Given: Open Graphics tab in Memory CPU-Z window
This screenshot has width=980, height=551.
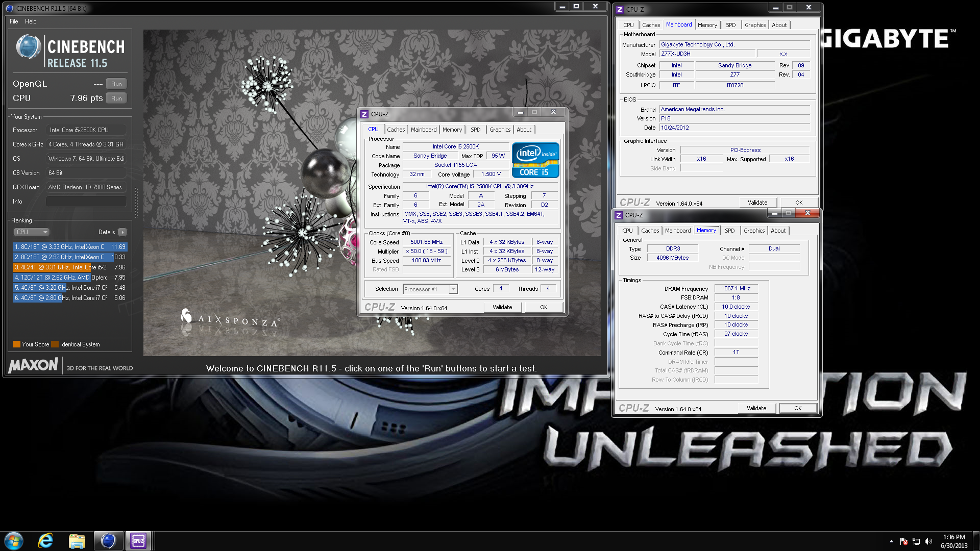Looking at the screenshot, I should point(754,231).
